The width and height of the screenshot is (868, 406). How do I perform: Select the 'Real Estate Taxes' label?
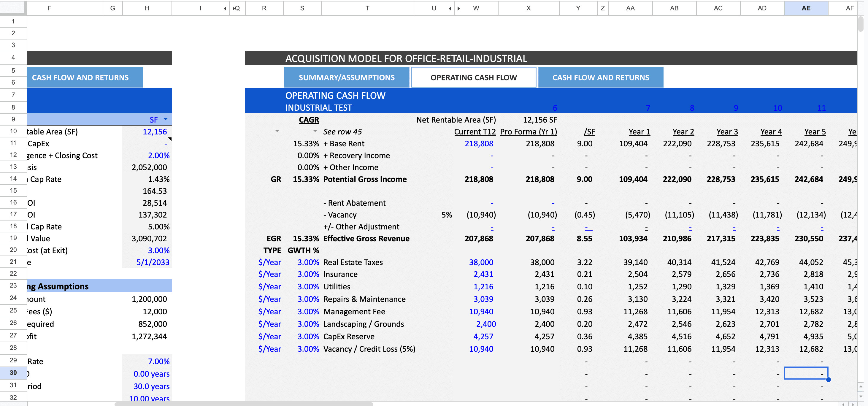click(x=353, y=262)
